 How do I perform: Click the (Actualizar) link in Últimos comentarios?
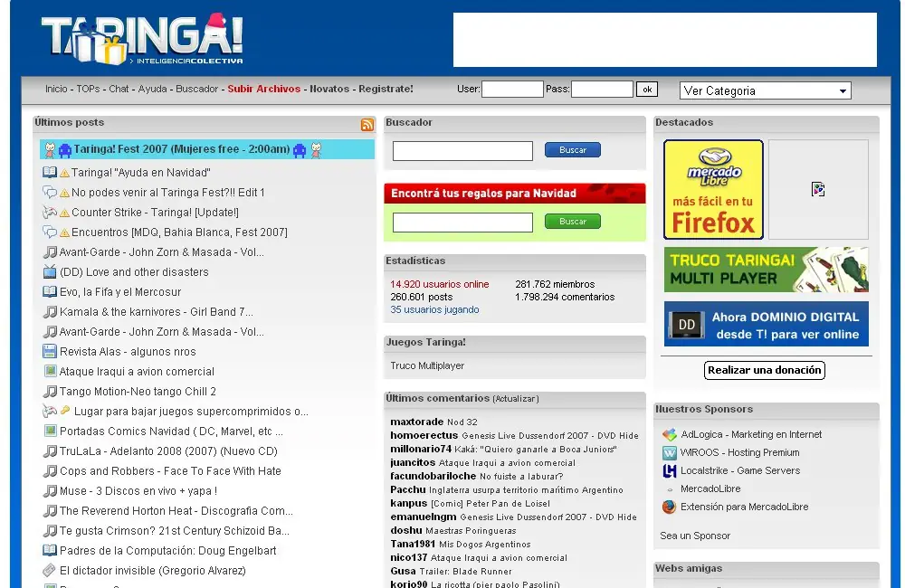(x=516, y=399)
